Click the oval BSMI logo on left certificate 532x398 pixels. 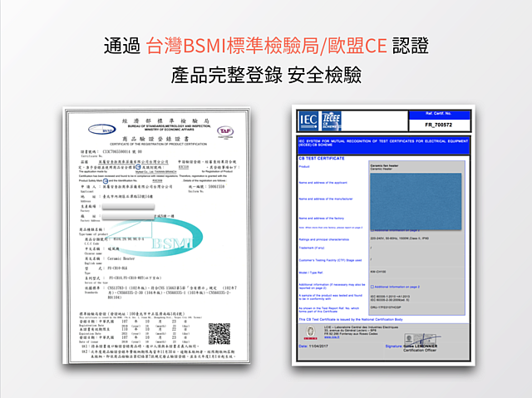pyautogui.click(x=101, y=129)
